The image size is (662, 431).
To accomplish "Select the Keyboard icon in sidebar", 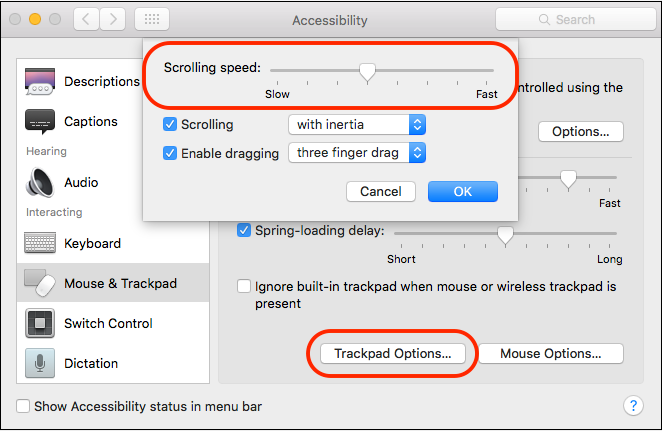I will click(x=40, y=243).
